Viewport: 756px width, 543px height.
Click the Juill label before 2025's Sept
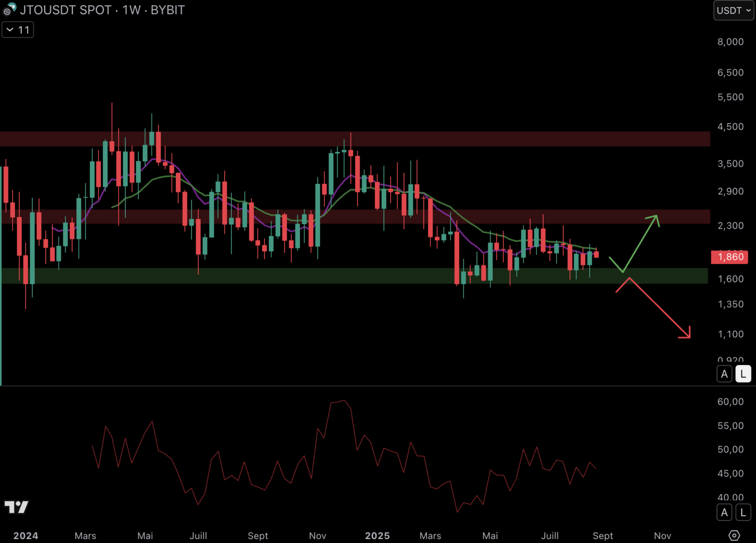(550, 536)
